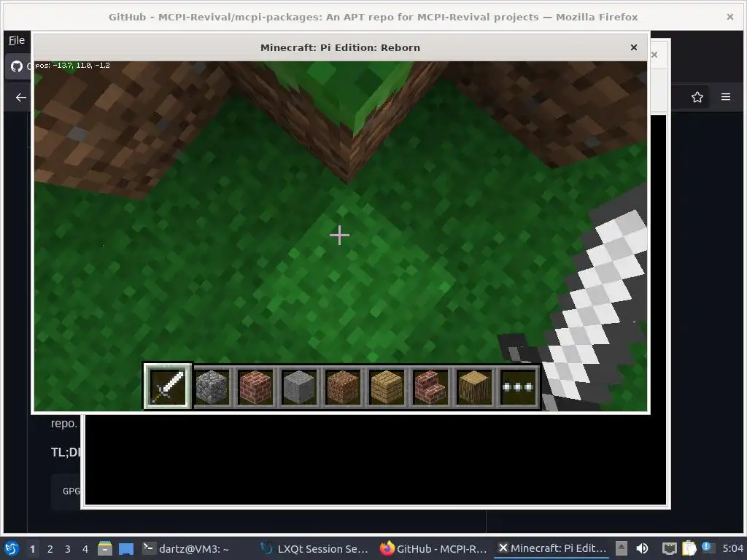
Task: Select the brick block in hotbar
Action: [x=255, y=386]
